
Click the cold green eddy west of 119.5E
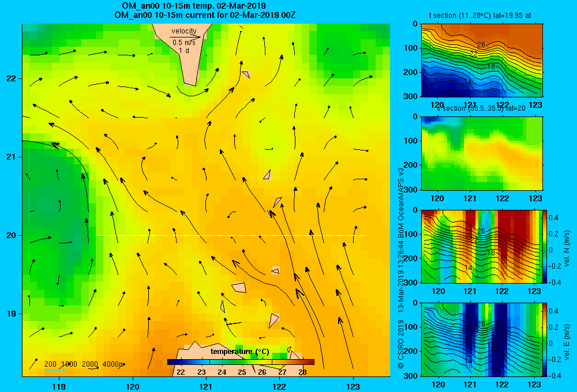click(x=55, y=224)
